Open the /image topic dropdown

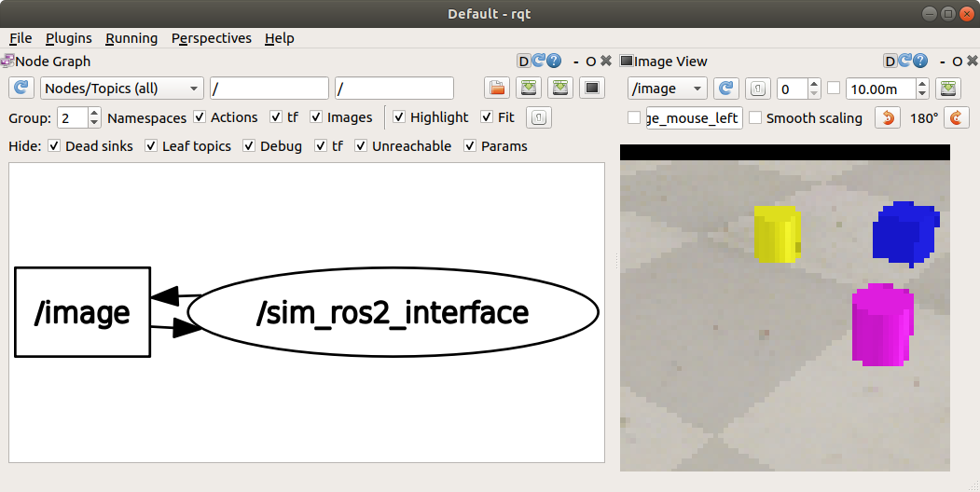[x=667, y=89]
